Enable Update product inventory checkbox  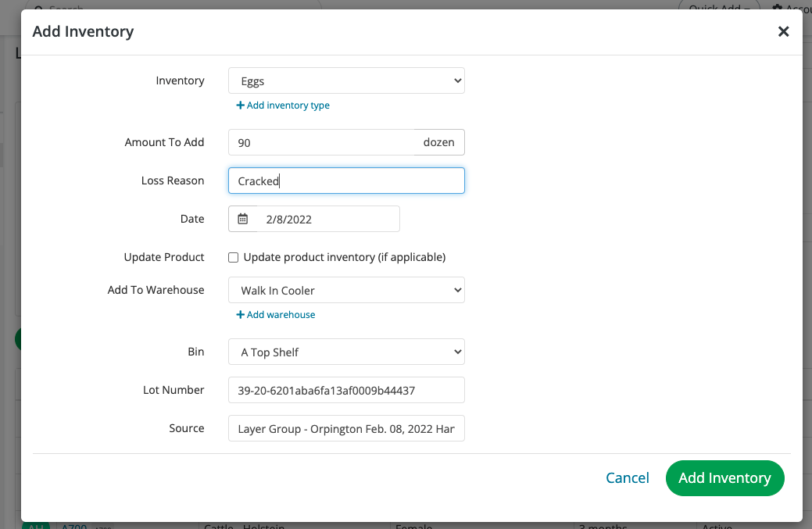[x=233, y=257]
